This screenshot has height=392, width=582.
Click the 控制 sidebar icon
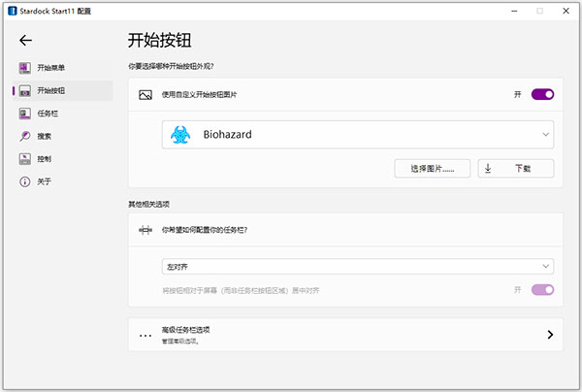pos(25,159)
